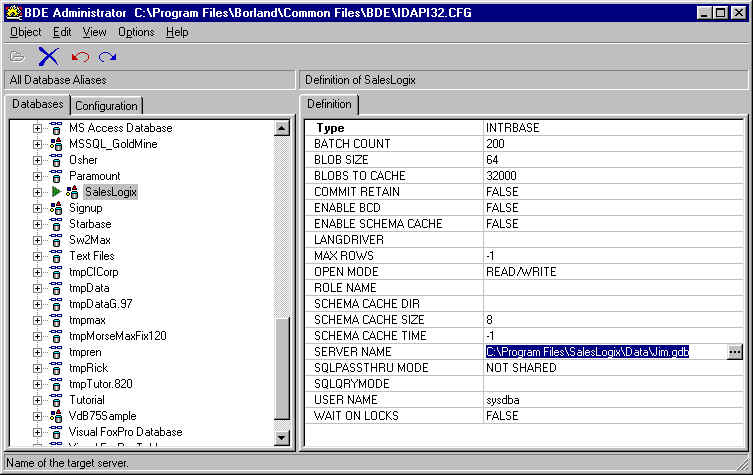Select the Paramount database icon
The width and height of the screenshot is (753, 475).
(56, 176)
